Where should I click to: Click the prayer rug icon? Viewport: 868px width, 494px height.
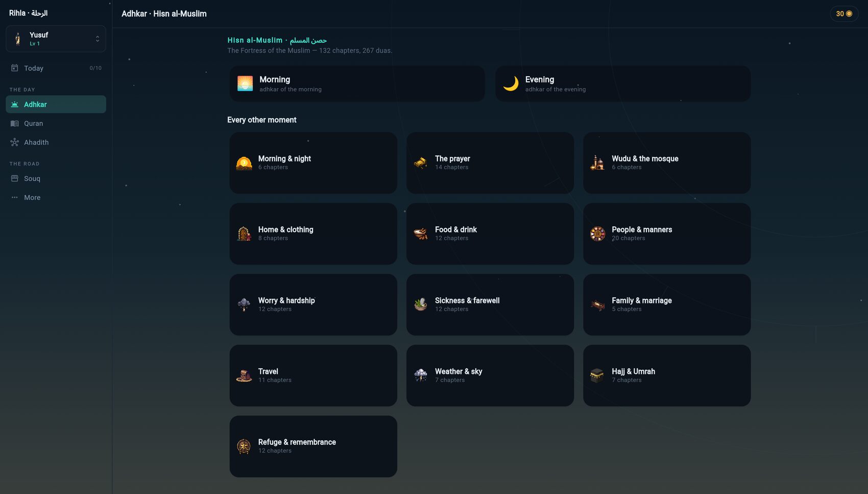click(x=421, y=163)
